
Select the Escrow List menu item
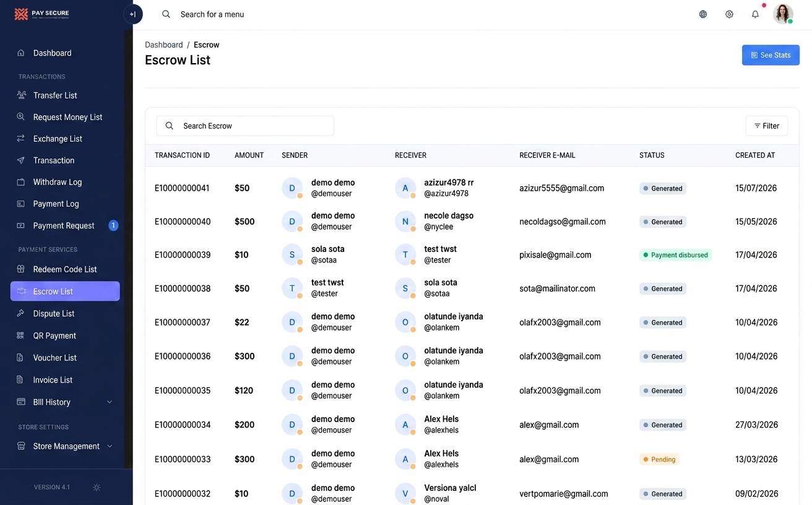[x=65, y=291]
